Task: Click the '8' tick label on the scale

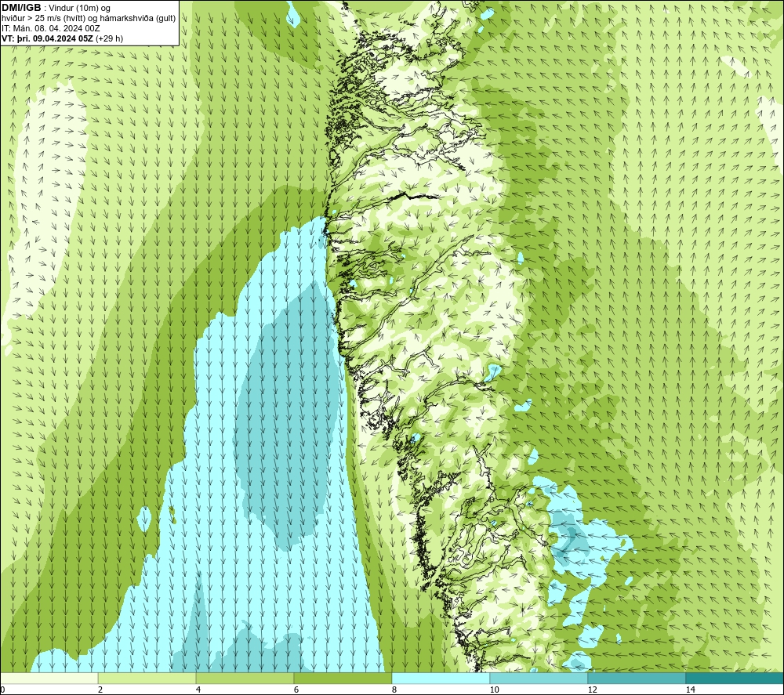Action: [x=394, y=690]
